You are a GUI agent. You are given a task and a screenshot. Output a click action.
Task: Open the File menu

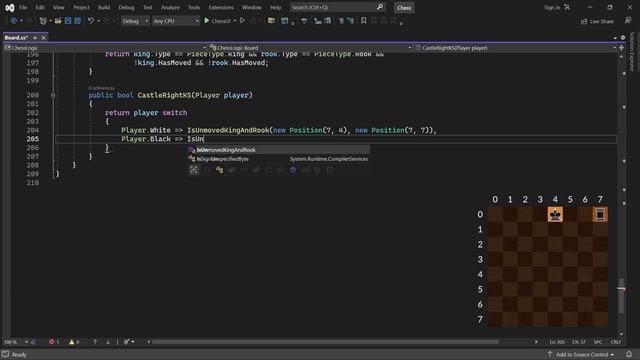[x=23, y=7]
